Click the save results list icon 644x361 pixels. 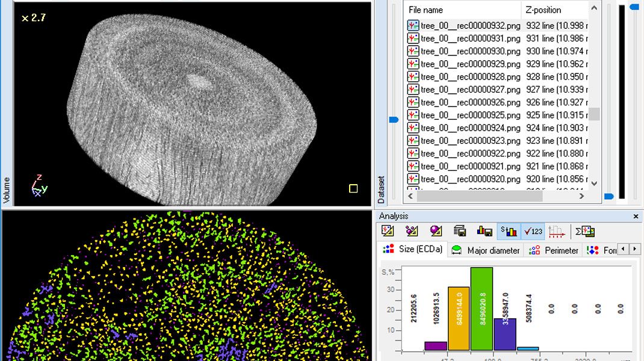coord(460,231)
